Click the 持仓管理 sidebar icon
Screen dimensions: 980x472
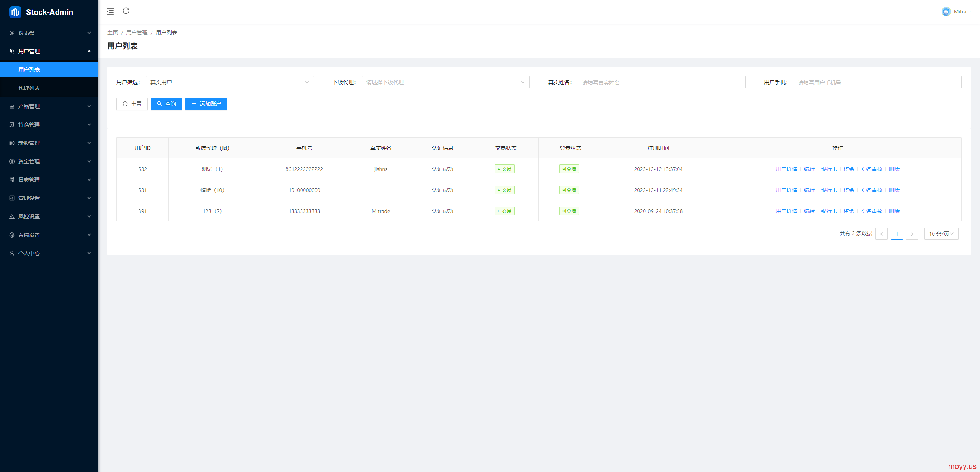point(12,125)
